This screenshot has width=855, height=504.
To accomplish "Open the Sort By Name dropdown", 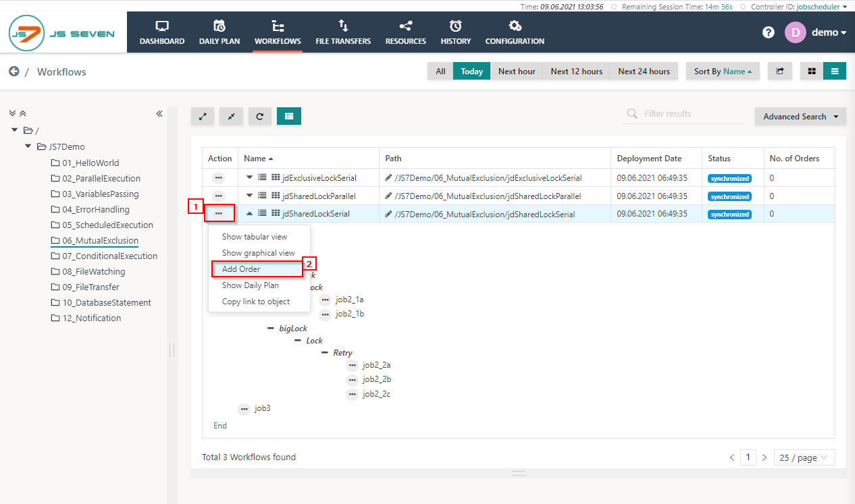I will (723, 72).
